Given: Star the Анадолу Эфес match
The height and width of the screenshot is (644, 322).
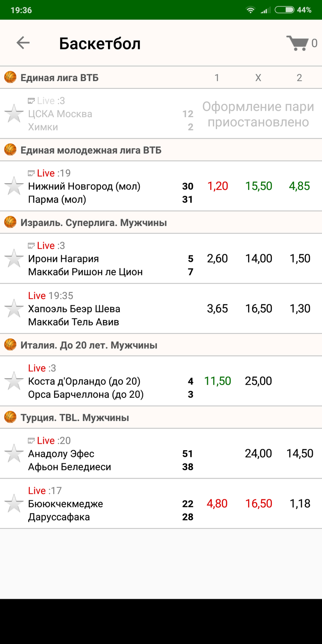Looking at the screenshot, I should tap(14, 453).
